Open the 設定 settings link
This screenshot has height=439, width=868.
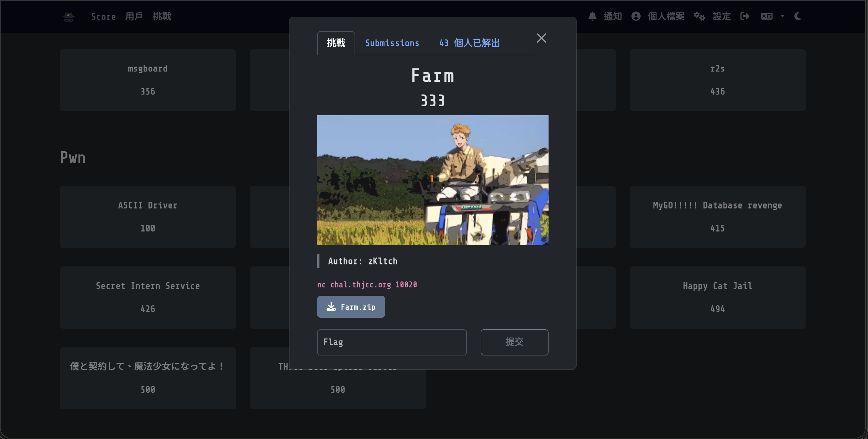722,16
